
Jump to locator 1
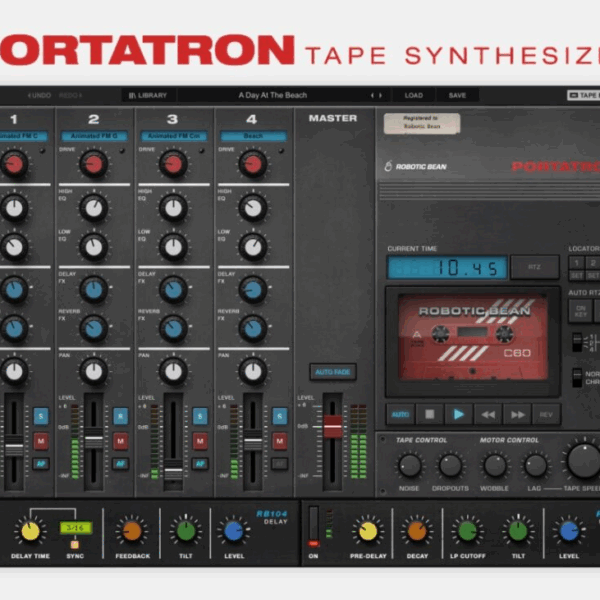click(576, 263)
